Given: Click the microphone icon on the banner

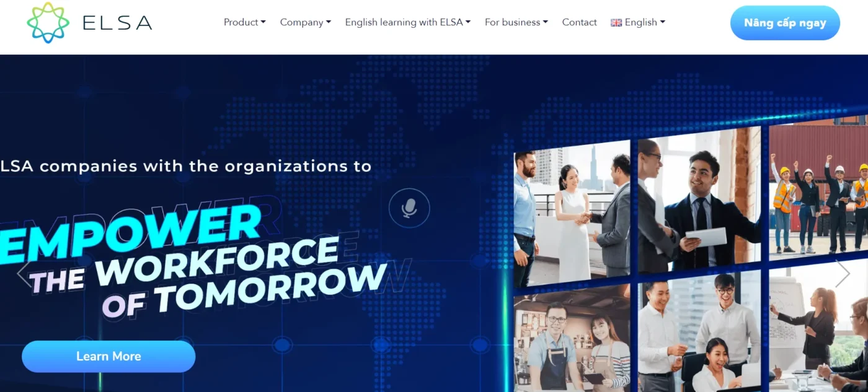Looking at the screenshot, I should [409, 208].
